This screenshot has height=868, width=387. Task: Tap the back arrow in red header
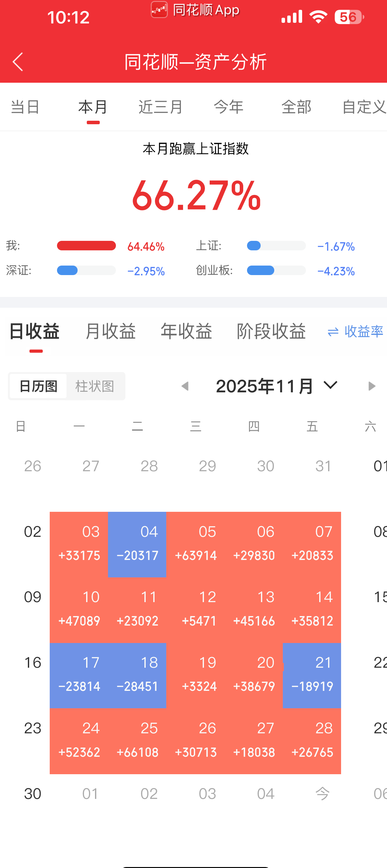tap(18, 62)
